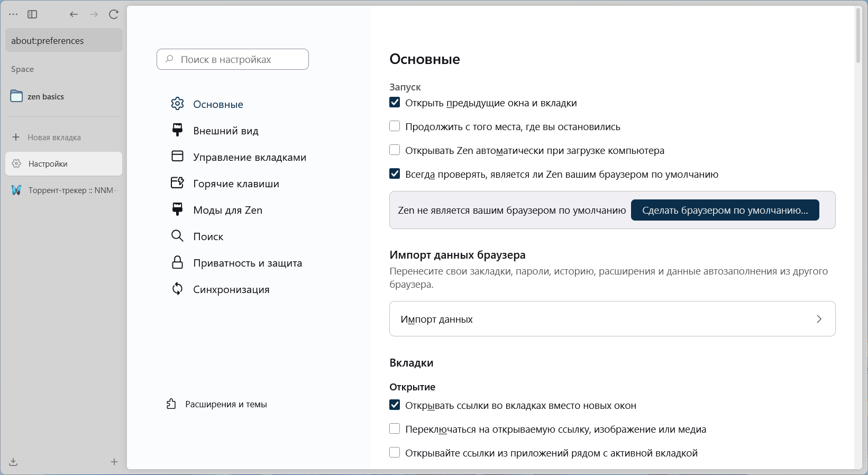Screen dimensions: 868x475
Task: Go to Приватность и защита settings
Action: [x=248, y=262]
